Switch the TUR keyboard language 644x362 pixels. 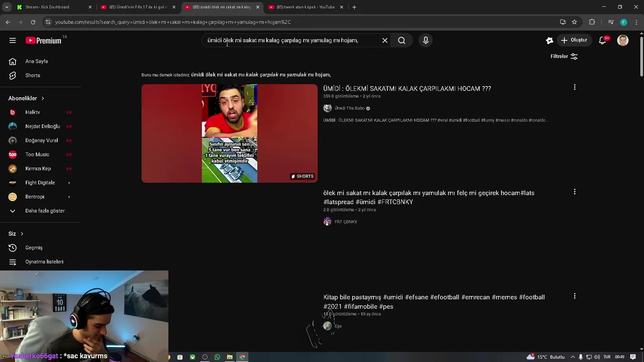pyautogui.click(x=607, y=357)
